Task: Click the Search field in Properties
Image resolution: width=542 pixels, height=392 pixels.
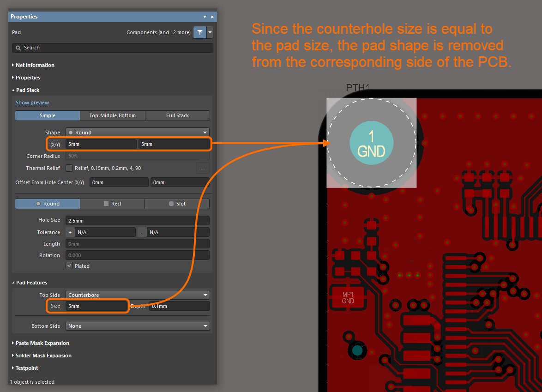Action: click(113, 48)
